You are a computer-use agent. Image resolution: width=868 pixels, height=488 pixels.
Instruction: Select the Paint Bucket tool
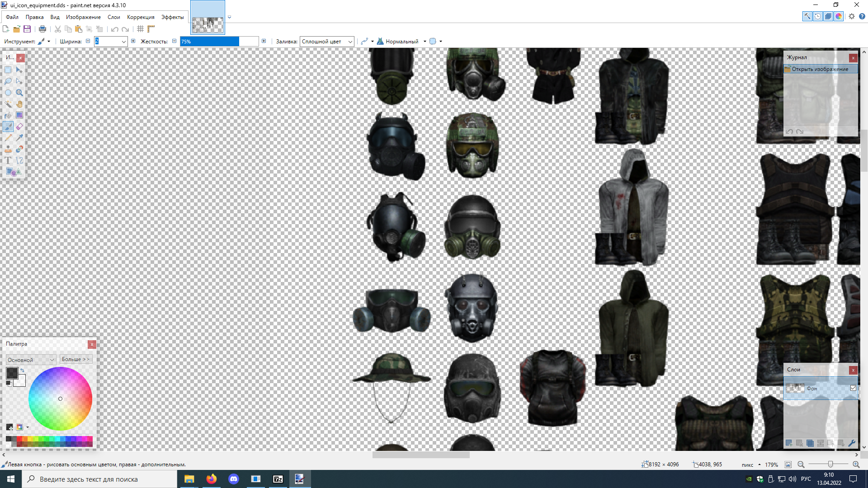tap(8, 115)
